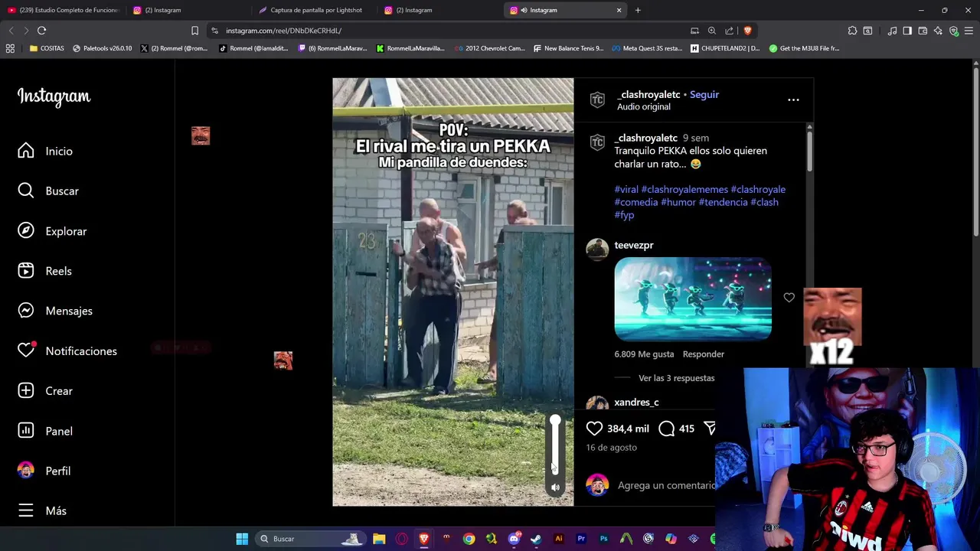Open the browser extensions puzzle icon
This screenshot has height=551, width=980.
coord(852,31)
